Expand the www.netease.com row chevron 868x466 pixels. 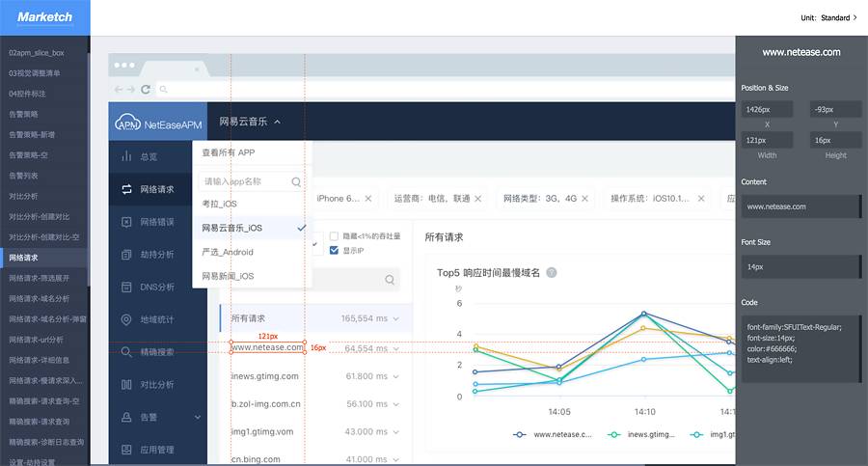(395, 348)
